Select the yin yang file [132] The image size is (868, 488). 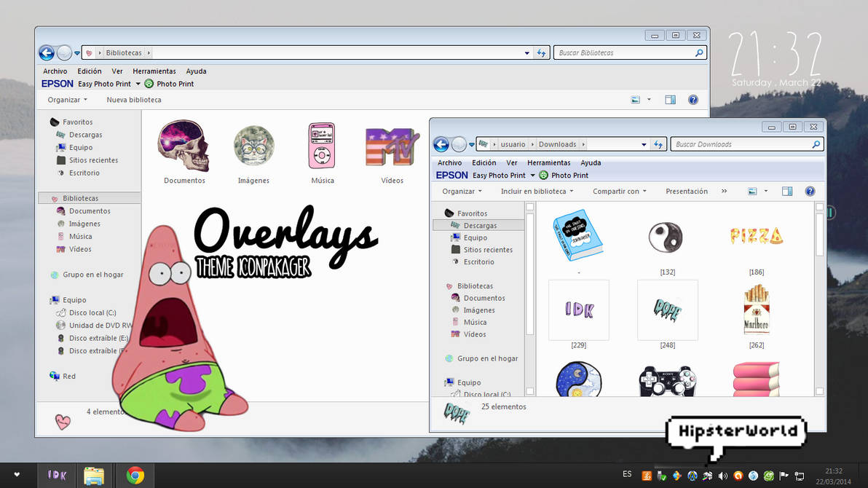[666, 237]
